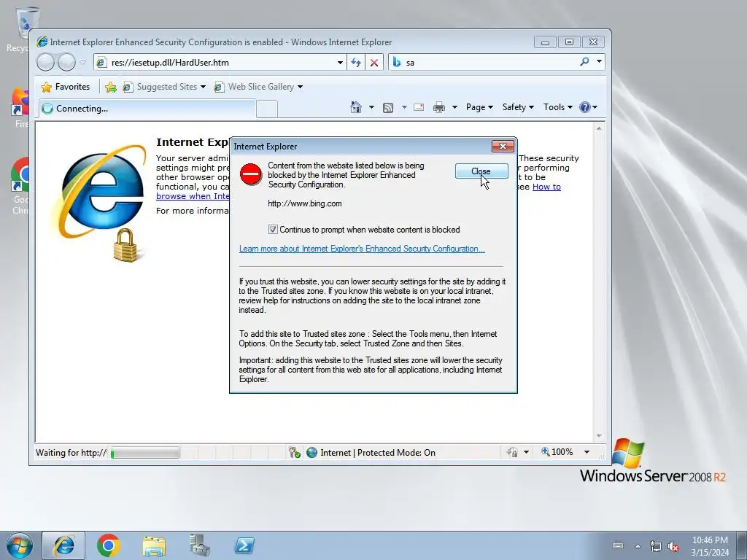Show hidden system tray icons
The height and width of the screenshot is (560, 747).
point(638,546)
